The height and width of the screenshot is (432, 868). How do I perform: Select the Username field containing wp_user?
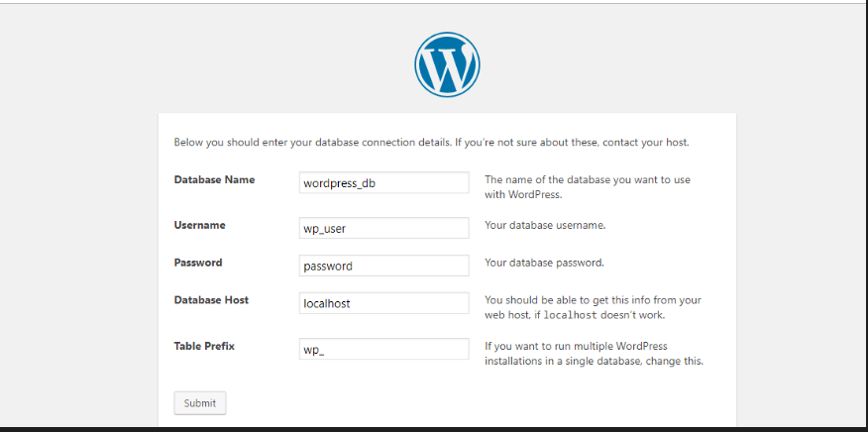point(383,228)
